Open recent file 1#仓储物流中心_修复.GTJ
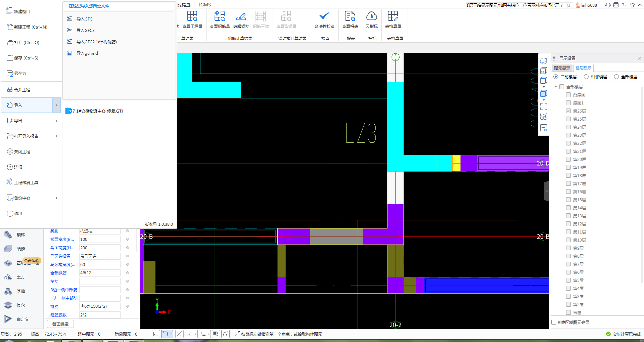The height and width of the screenshot is (342, 644). 95,111
